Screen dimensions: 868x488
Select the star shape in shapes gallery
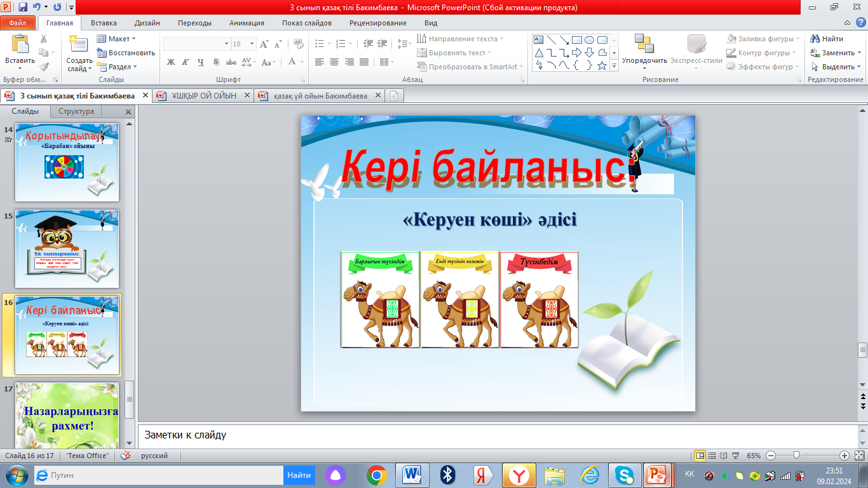602,65
